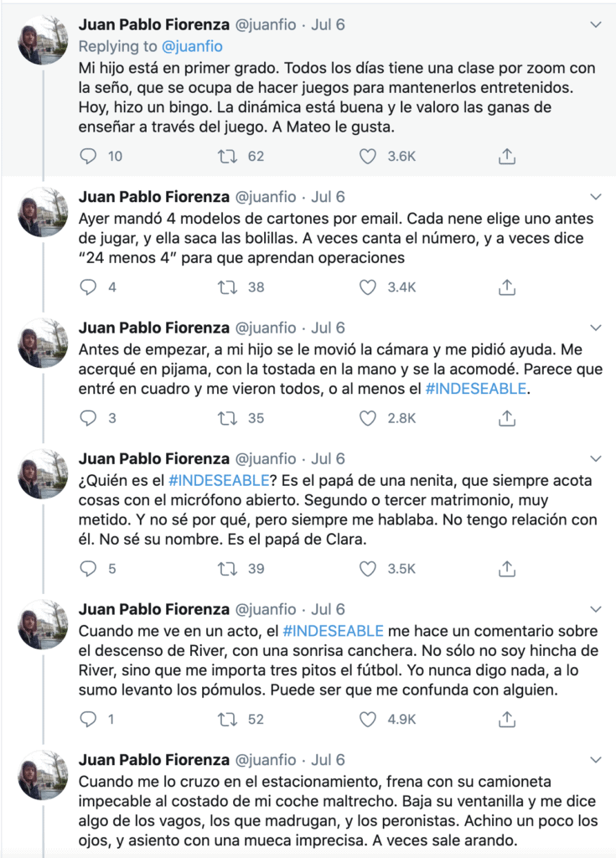Open the Jul 6 timestamp on the cartones tweet
Image resolution: width=616 pixels, height=858 pixels.
(328, 197)
